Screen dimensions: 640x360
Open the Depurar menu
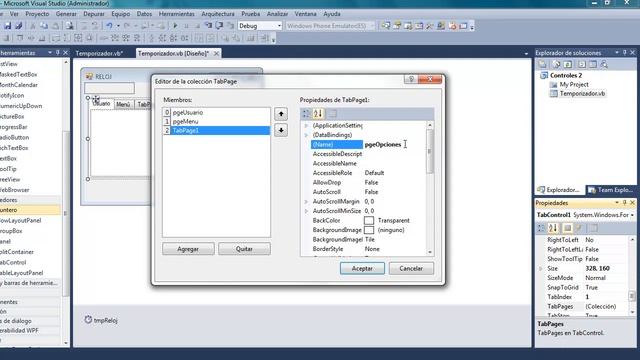pos(94,14)
